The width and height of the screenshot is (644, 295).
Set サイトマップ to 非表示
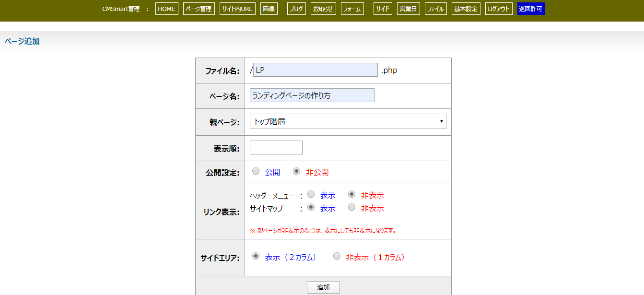click(352, 207)
